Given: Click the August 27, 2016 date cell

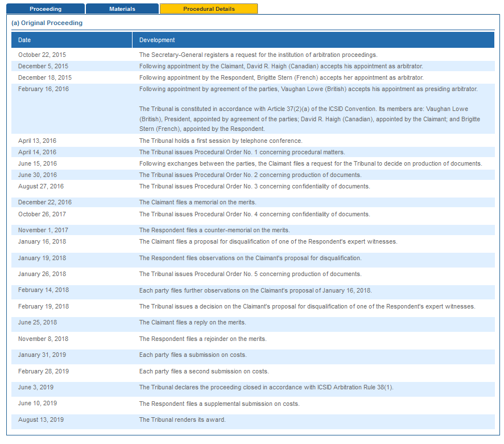Looking at the screenshot, I should pyautogui.click(x=41, y=186).
